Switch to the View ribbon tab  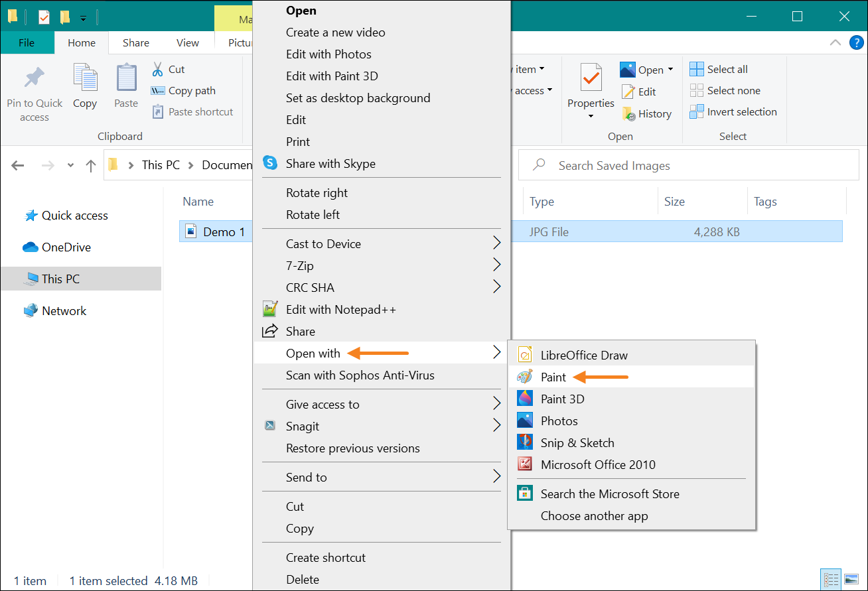(x=187, y=42)
